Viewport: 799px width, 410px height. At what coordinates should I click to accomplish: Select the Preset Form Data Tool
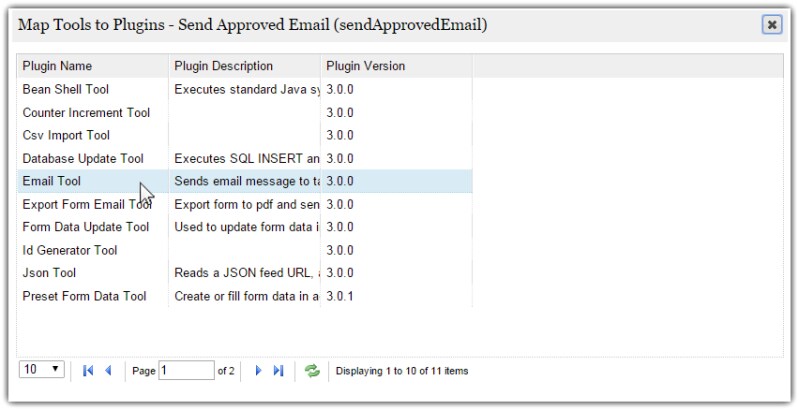[x=245, y=296]
